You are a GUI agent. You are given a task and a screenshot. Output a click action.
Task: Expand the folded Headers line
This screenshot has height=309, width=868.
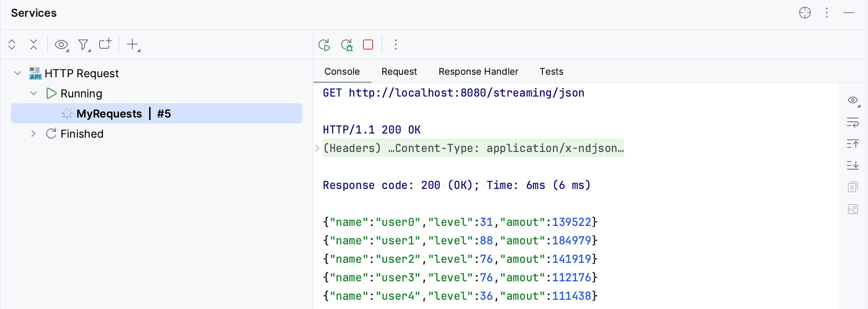318,148
